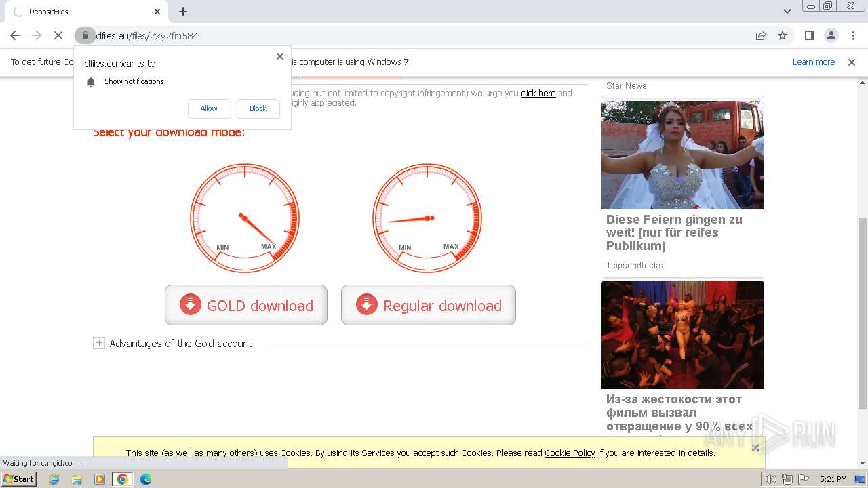
Task: Go forward to the next page
Action: [37, 35]
